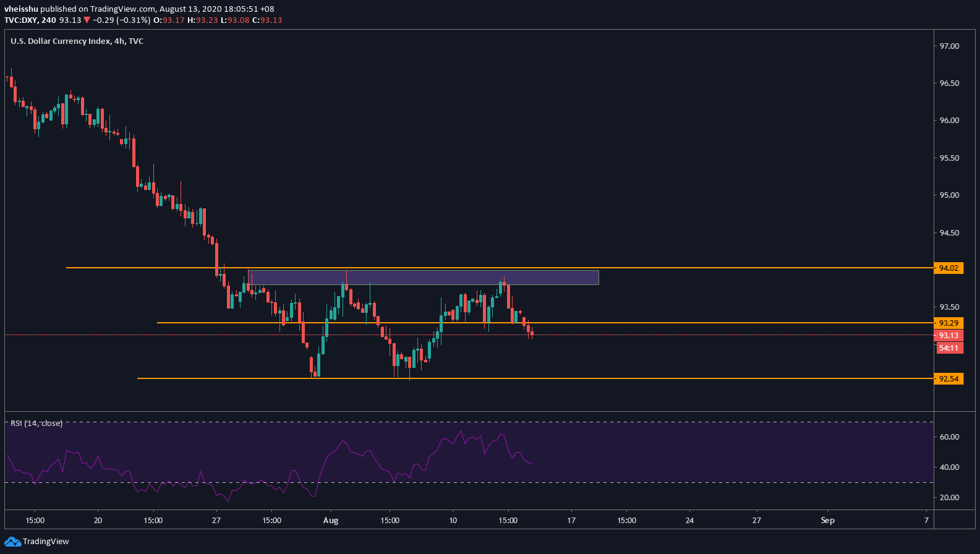The image size is (980, 554).
Task: Click the RSI (14, close) indicator label
Action: click(36, 424)
